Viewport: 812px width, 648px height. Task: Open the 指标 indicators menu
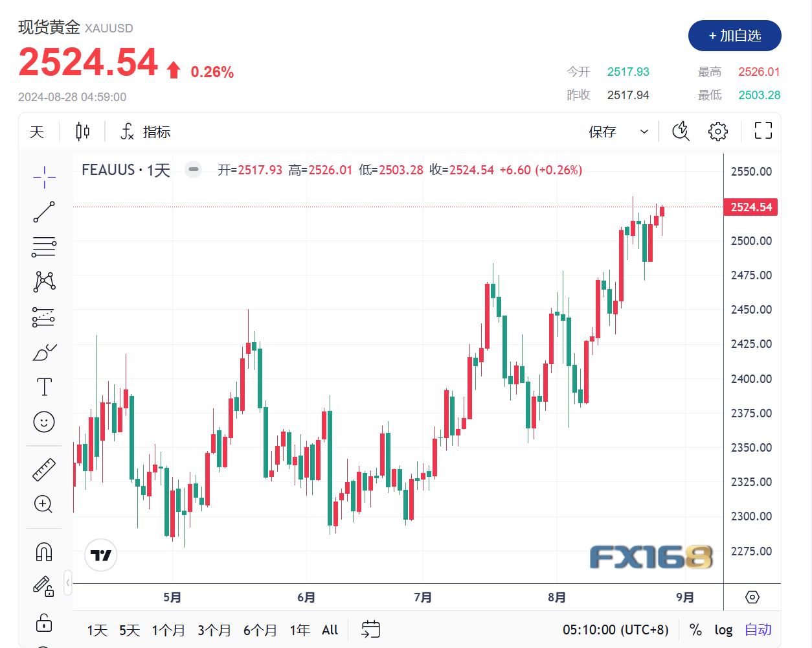(x=146, y=132)
